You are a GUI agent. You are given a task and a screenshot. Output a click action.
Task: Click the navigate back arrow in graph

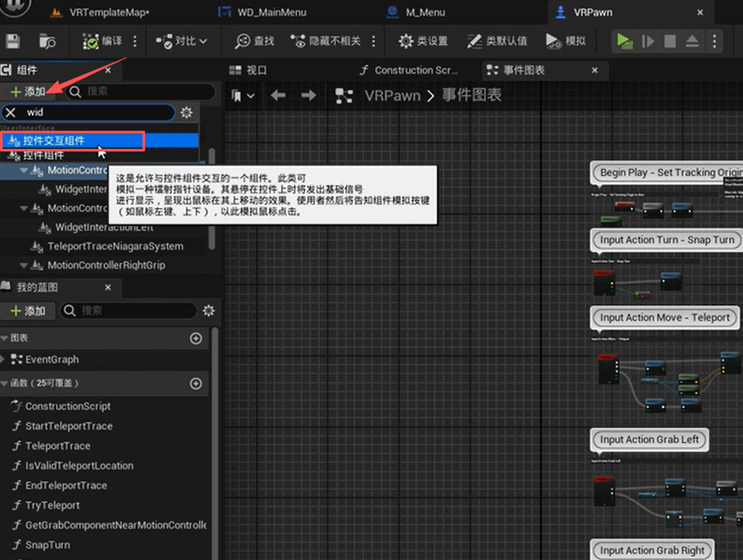pyautogui.click(x=278, y=96)
